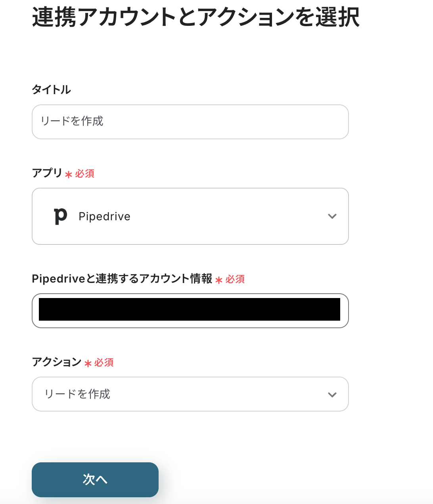Click the 必須 marker next to アカウント情報
433x504 pixels.
pos(235,279)
